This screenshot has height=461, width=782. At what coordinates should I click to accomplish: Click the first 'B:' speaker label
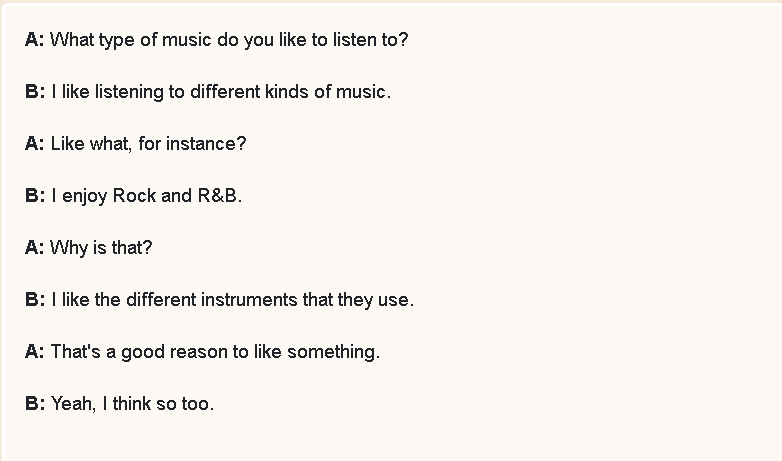click(x=35, y=91)
